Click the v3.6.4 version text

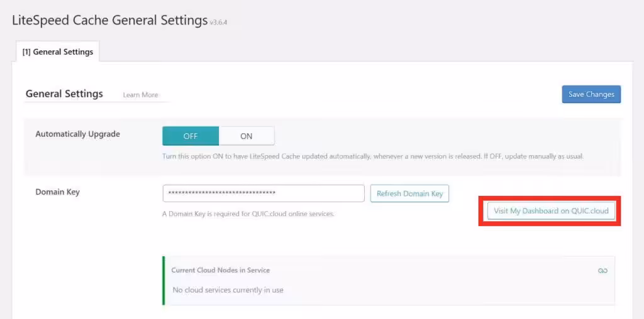click(x=218, y=23)
